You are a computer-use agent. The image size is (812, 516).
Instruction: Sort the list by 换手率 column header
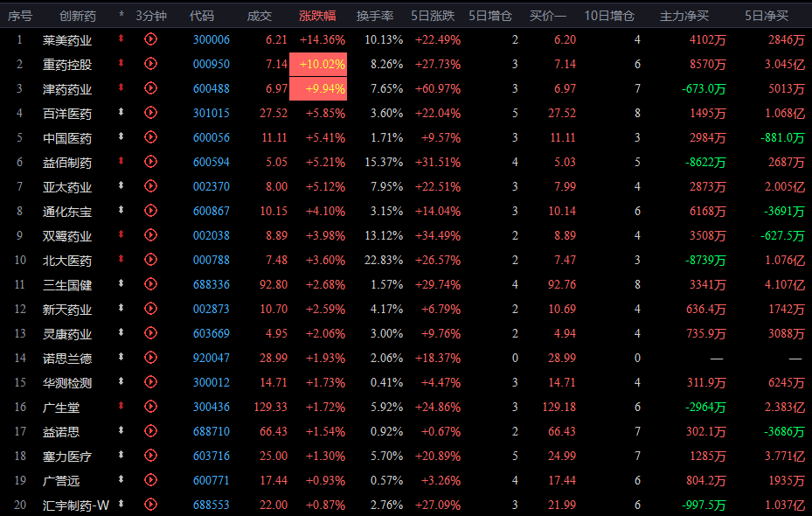[375, 16]
